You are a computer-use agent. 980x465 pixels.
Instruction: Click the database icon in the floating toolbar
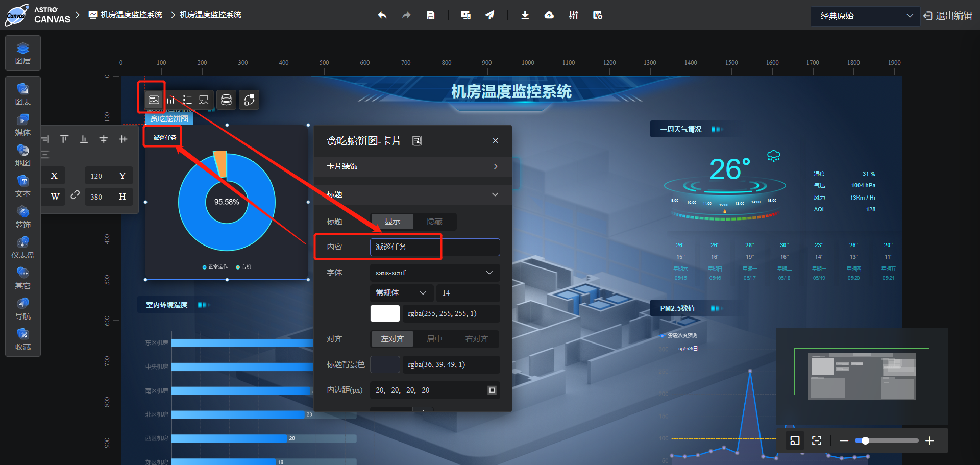[x=226, y=100]
